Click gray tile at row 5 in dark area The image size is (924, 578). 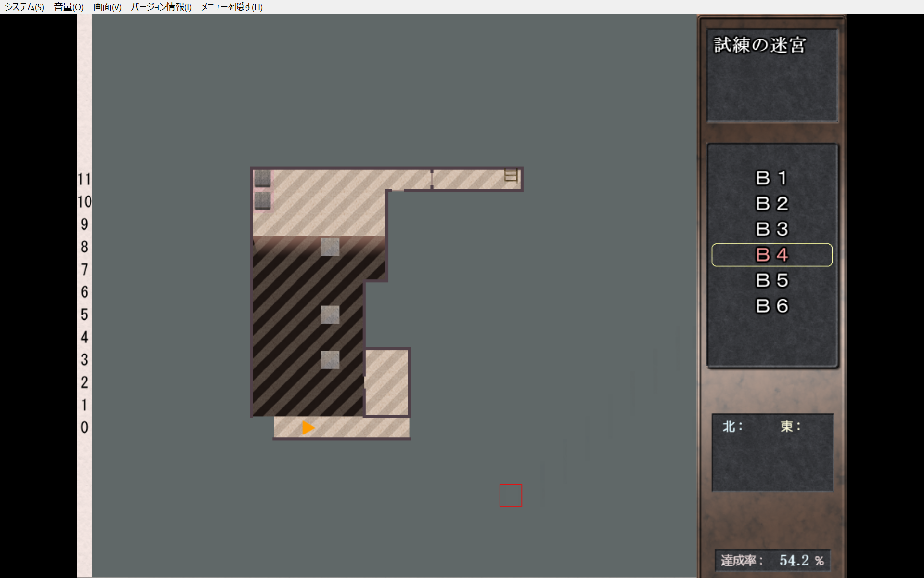[330, 315]
